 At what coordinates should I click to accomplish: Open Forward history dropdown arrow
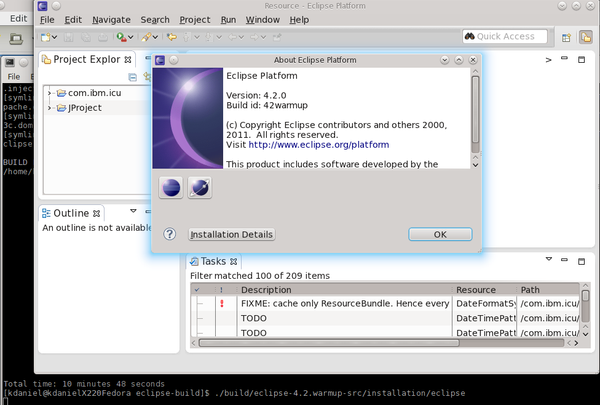[x=263, y=37]
